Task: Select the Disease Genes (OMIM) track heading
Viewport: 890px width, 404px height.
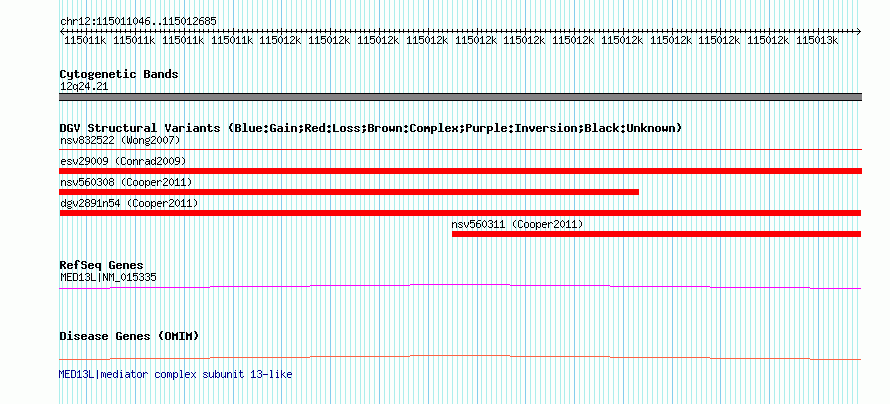Action: [129, 336]
